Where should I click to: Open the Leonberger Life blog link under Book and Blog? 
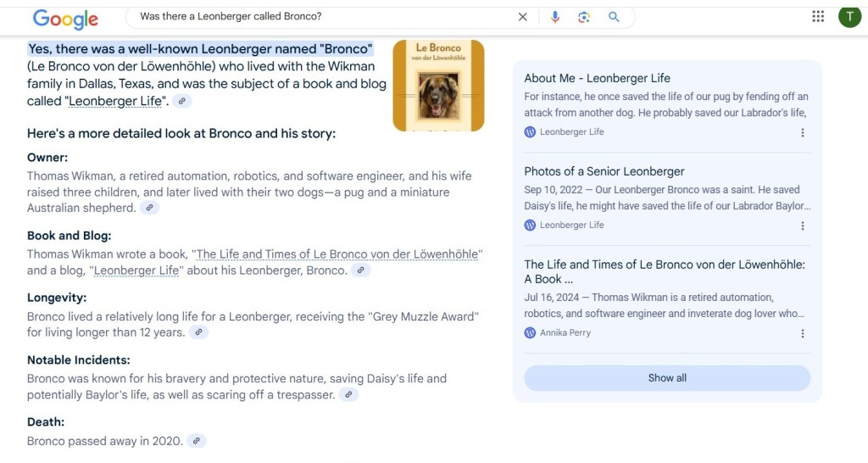[136, 271]
